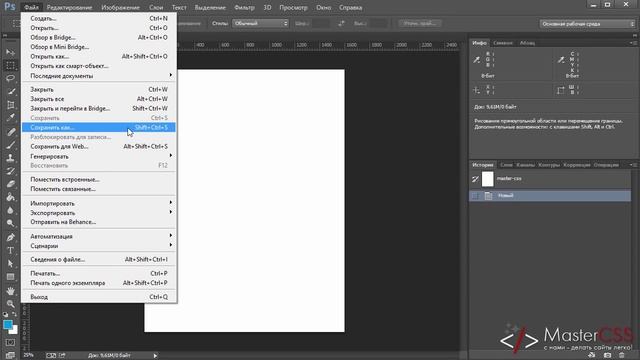Click the foreground blue color swatch
This screenshot has height=360, width=640.
click(x=8, y=325)
